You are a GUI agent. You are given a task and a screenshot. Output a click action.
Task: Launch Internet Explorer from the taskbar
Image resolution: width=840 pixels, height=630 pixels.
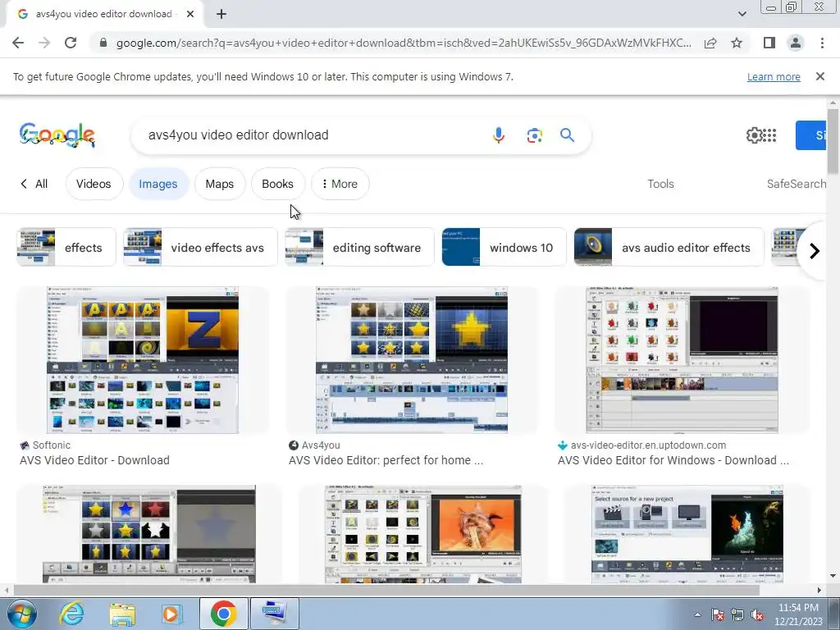tap(72, 614)
